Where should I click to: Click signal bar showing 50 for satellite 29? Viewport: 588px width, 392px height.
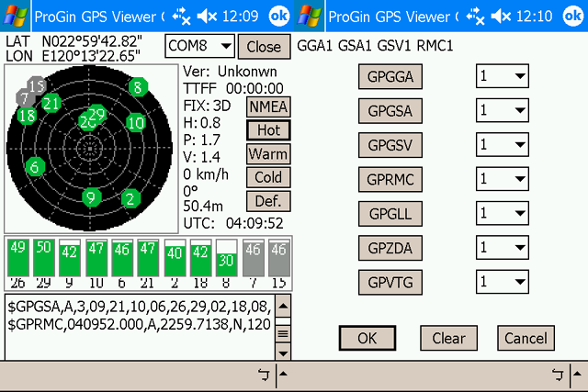(44, 258)
